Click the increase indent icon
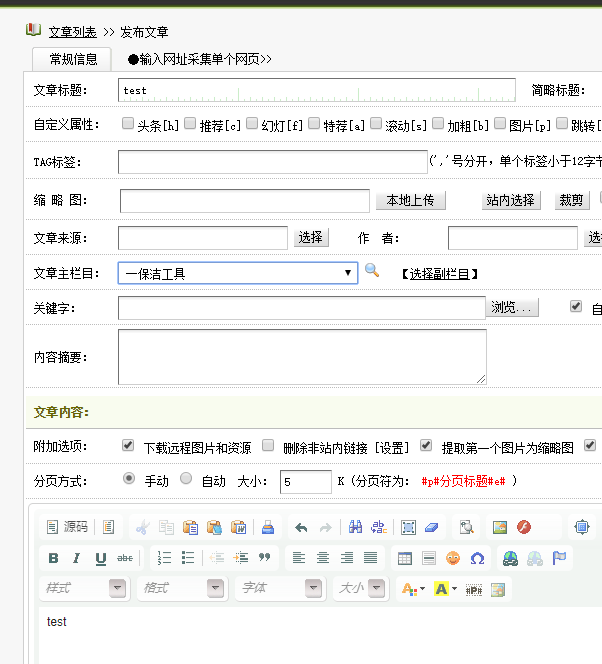602x664 pixels. [x=241, y=558]
